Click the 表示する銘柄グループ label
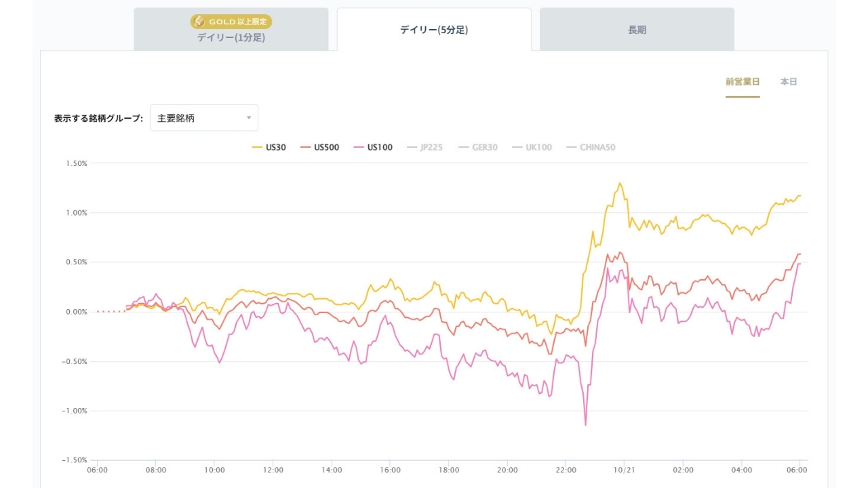 (99, 118)
